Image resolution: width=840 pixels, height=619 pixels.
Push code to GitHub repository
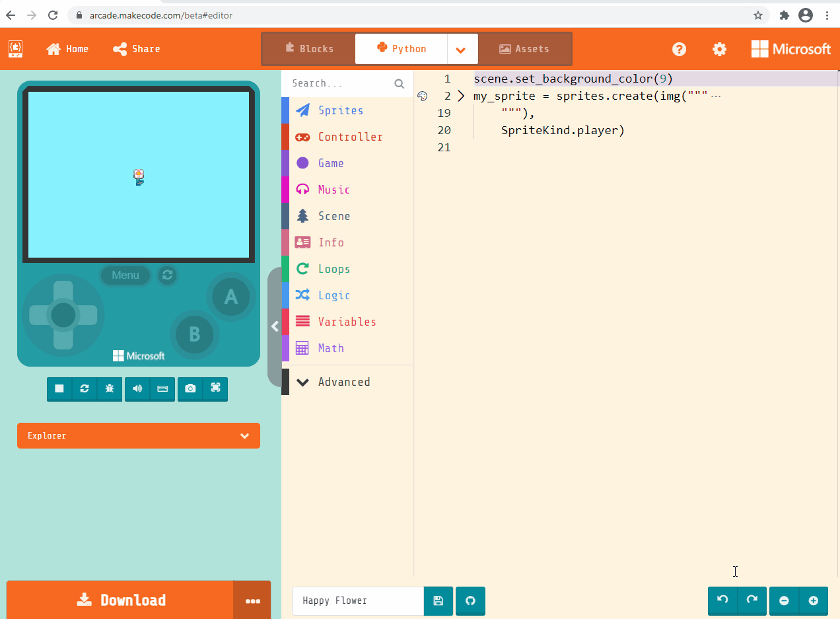(x=470, y=601)
